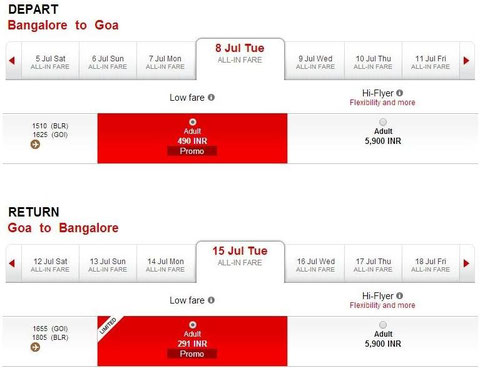Click flight details icon for 1510 BLR flight
This screenshot has width=480, height=368.
tap(35, 144)
